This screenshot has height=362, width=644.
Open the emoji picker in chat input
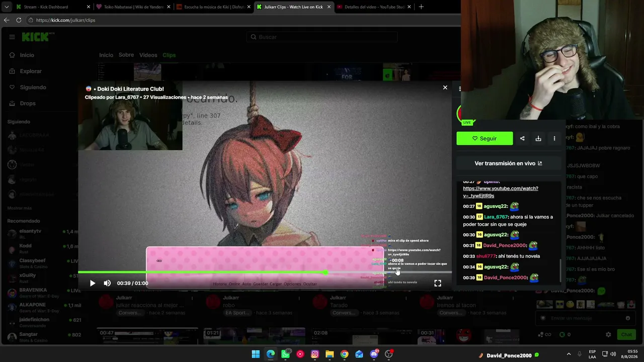[x=628, y=318]
